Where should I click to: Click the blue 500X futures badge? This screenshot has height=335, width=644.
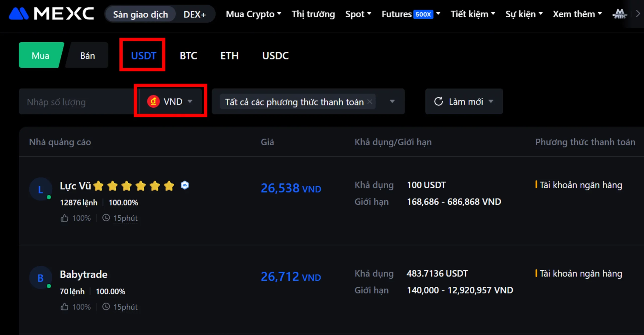tap(423, 14)
